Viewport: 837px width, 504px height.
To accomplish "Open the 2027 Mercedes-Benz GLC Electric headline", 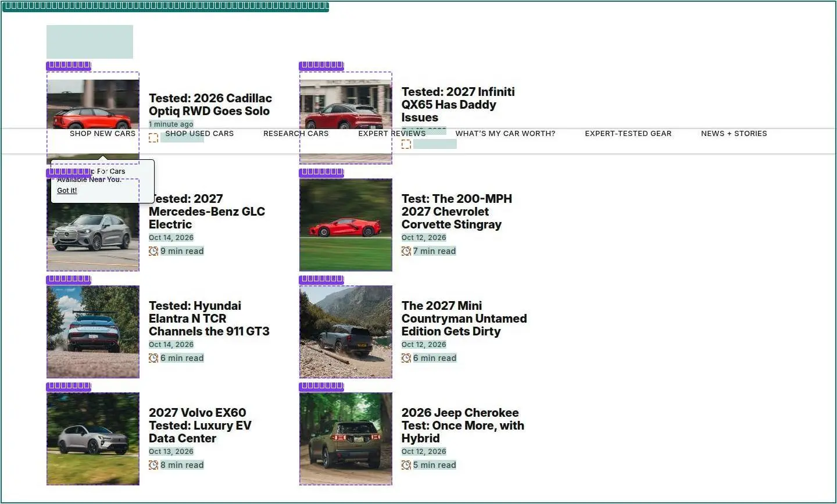I will click(207, 212).
